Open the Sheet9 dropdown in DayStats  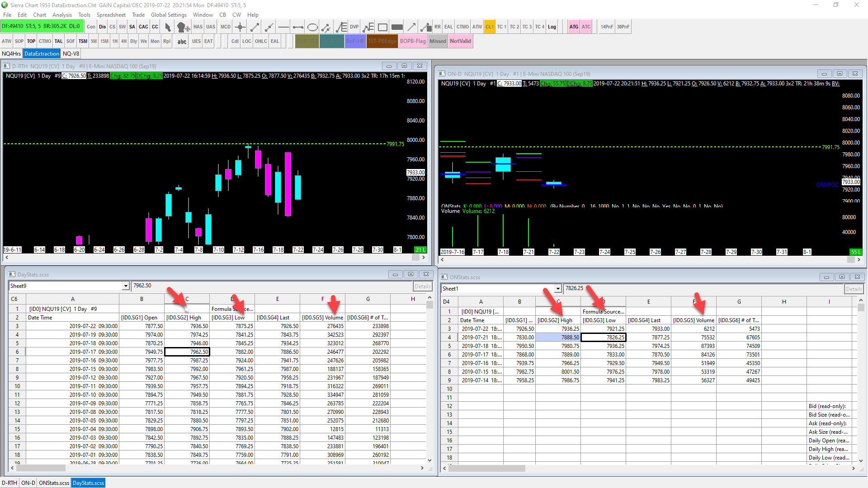tap(126, 286)
